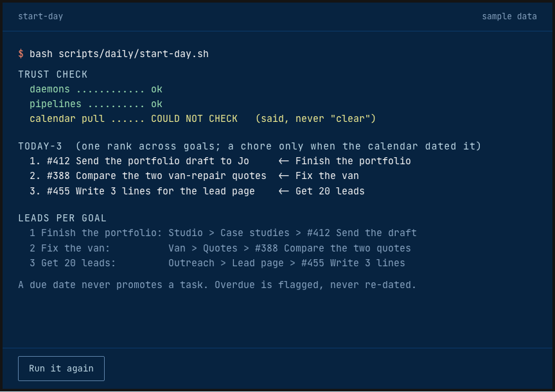Click the "COULD NOT CHECK" status
555x392 pixels.
(195, 119)
